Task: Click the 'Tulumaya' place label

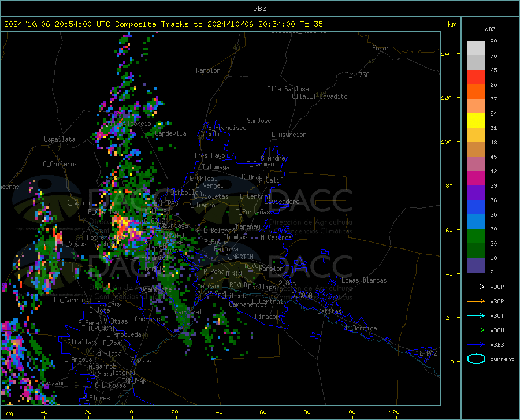Action: (216, 167)
